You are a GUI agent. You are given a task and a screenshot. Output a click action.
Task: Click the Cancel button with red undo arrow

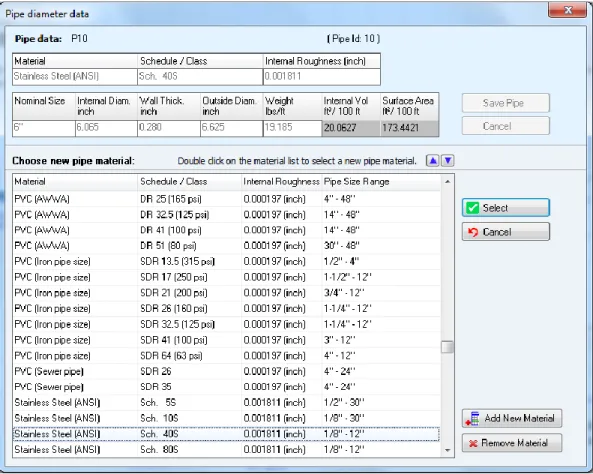506,232
